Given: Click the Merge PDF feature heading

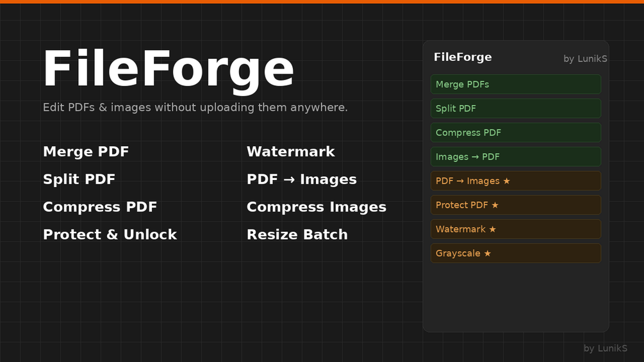Looking at the screenshot, I should coord(86,151).
